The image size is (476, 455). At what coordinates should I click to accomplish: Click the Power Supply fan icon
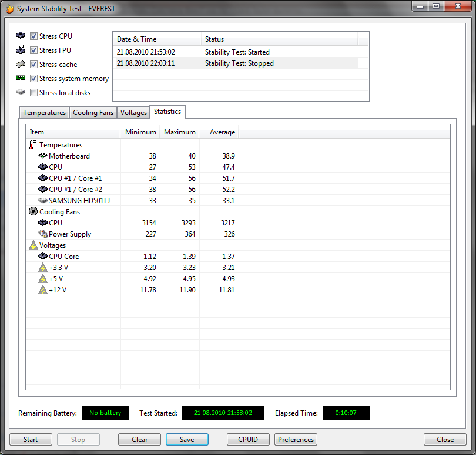tap(42, 234)
